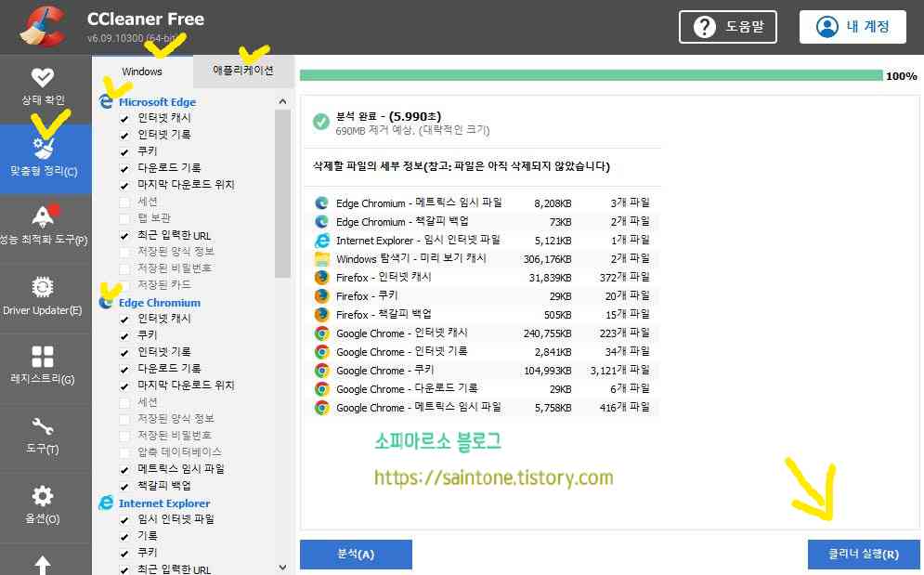Select Internet Explorer - 임시 인터넷 파일 row text
Screen dimensions: 924x575
(418, 240)
